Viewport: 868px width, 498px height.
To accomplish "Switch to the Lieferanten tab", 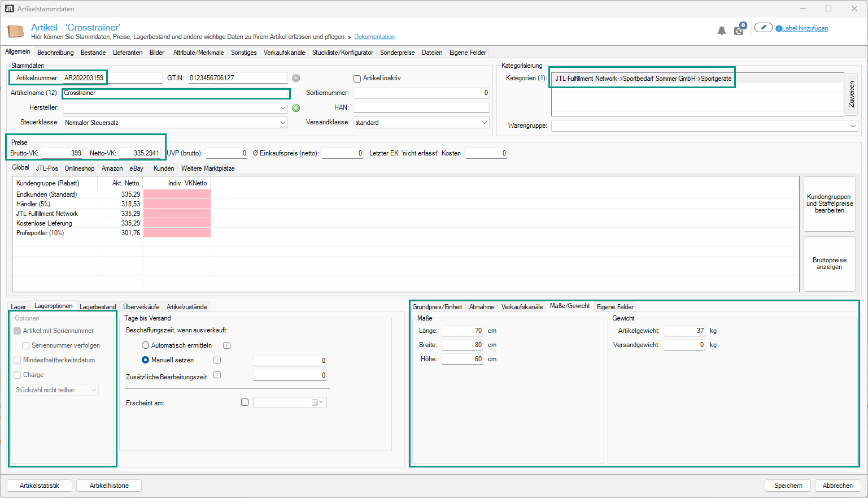I will pyautogui.click(x=128, y=53).
